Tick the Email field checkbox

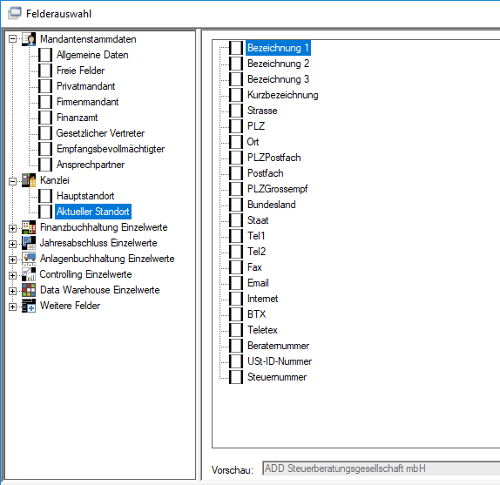[x=236, y=283]
